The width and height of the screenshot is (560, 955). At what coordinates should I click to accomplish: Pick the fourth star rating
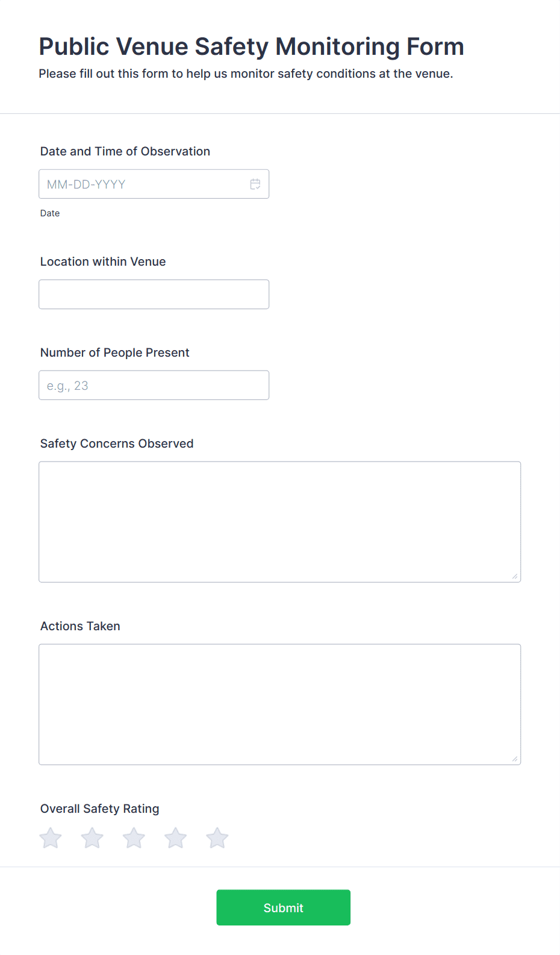[176, 838]
